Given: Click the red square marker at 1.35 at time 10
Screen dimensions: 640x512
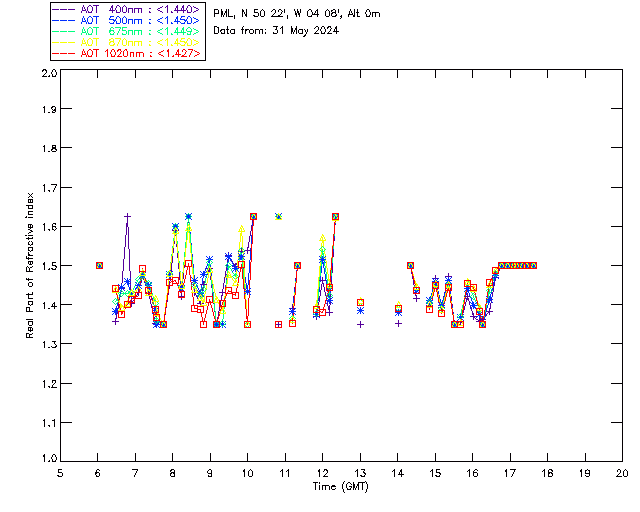Looking at the screenshot, I should tap(247, 324).
